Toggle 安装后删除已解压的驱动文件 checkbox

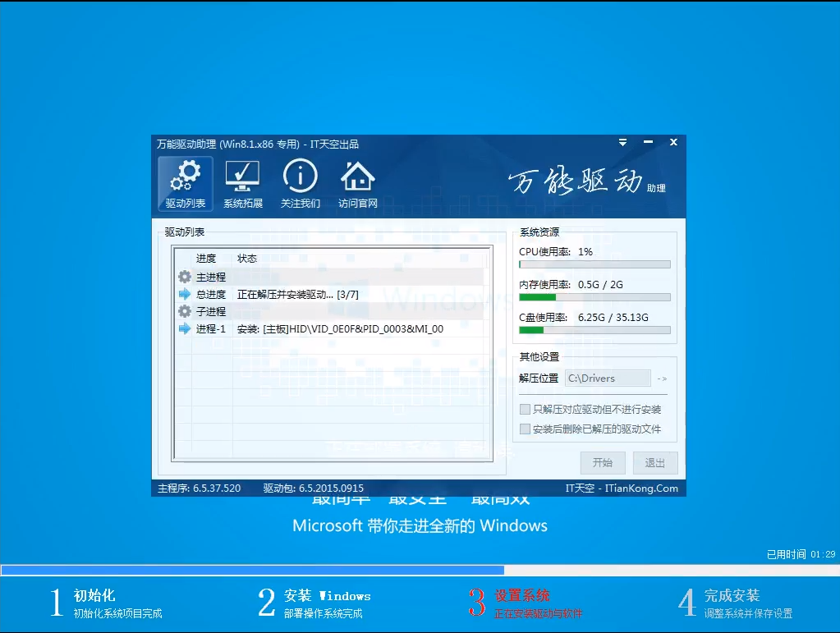pos(526,429)
